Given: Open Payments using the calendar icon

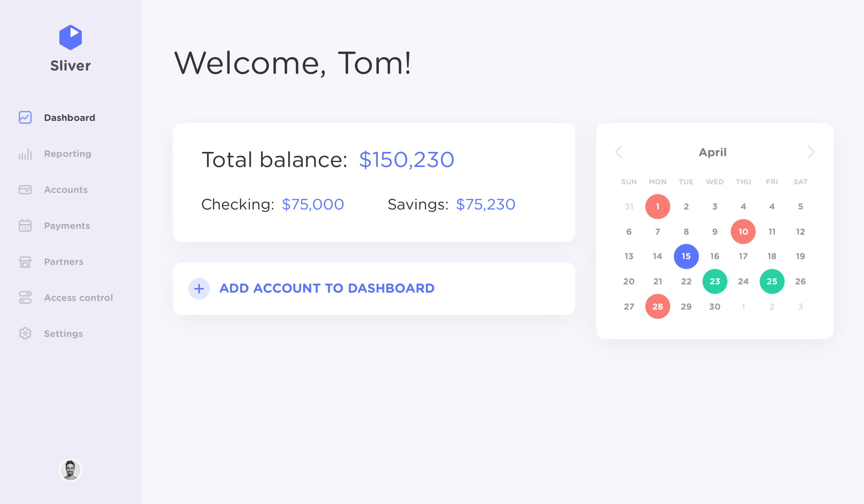Looking at the screenshot, I should [24, 226].
